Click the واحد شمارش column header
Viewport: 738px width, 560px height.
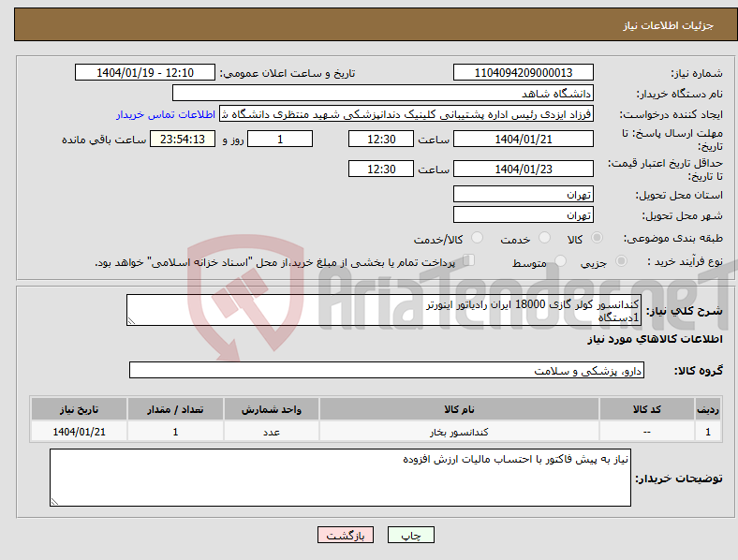pos(272,409)
